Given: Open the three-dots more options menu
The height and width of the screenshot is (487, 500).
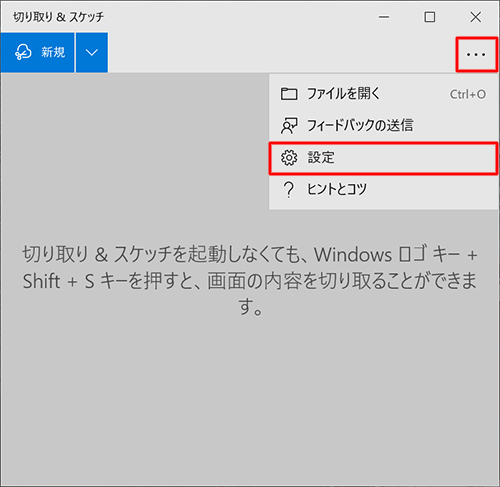Looking at the screenshot, I should 476,55.
